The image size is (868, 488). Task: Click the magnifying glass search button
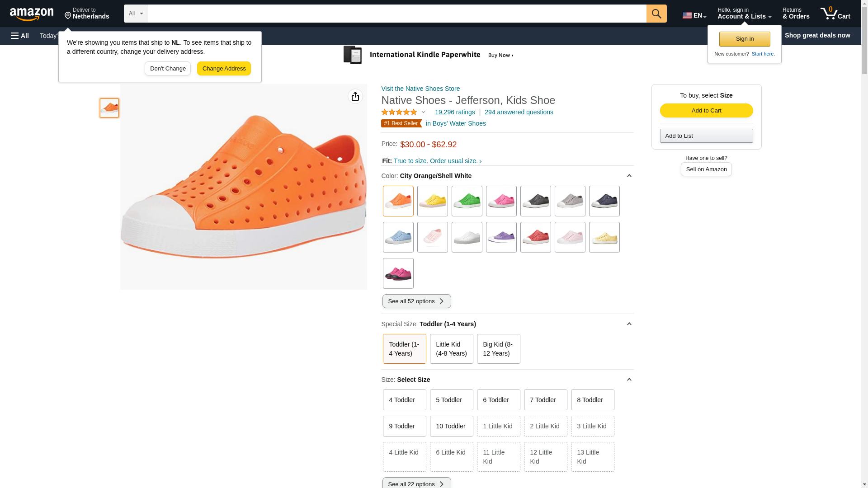tap(656, 14)
